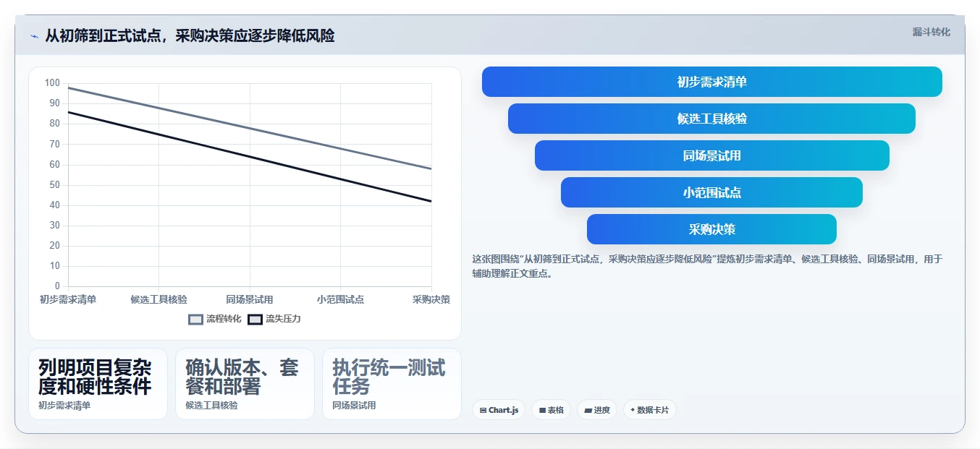980x449 pixels.
Task: Select the 初步需求清单 funnel stage bar
Action: [x=712, y=82]
